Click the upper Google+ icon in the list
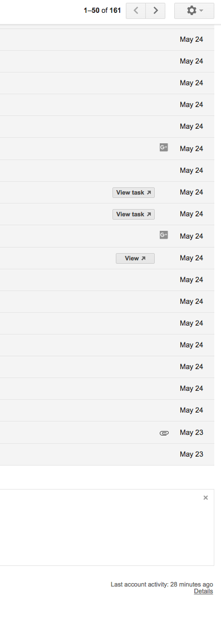 pos(164,147)
